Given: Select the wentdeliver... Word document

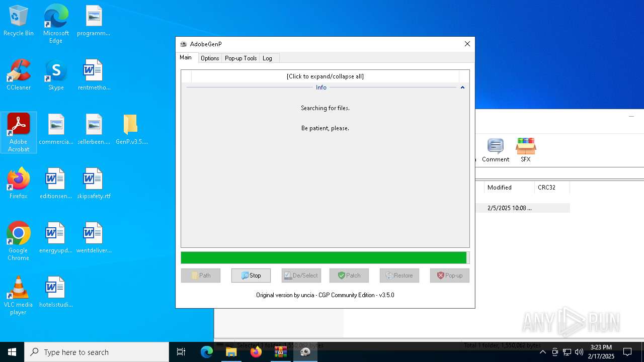Looking at the screenshot, I should (x=94, y=238).
